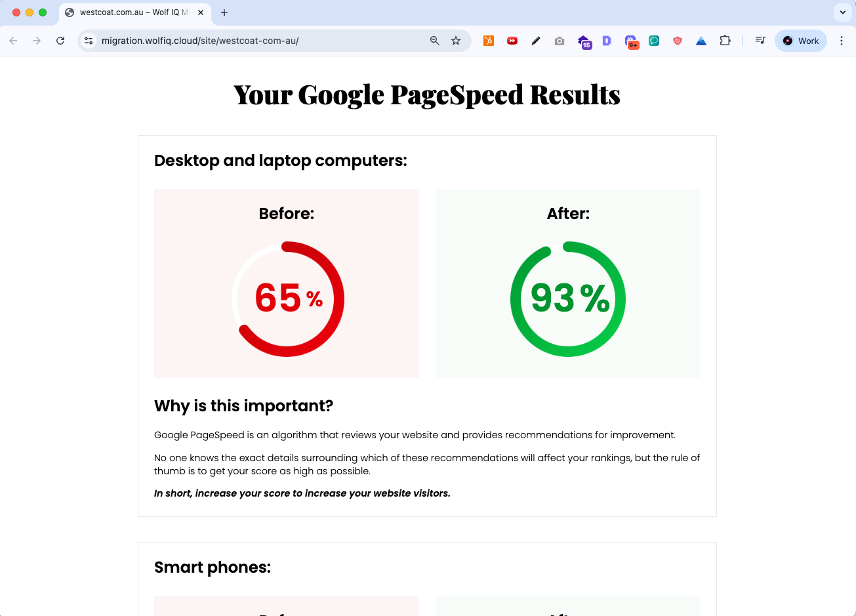Screen dimensions: 856x616
Task: Reload the page
Action: [60, 41]
